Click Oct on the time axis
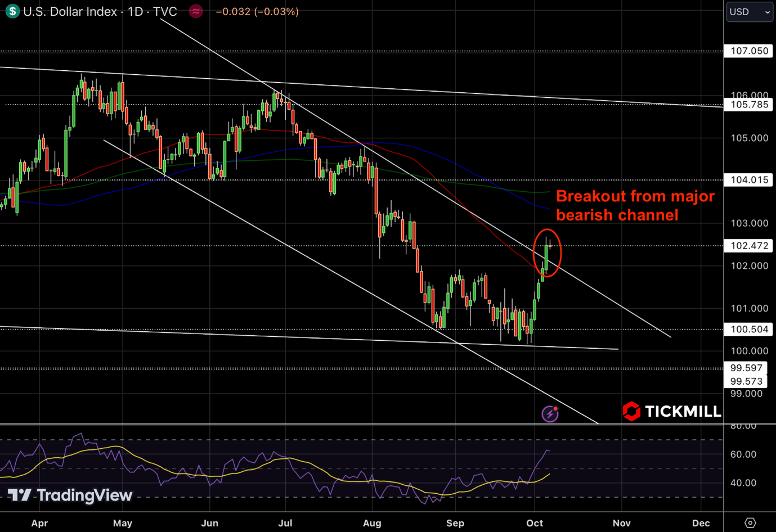This screenshot has width=776, height=532. pyautogui.click(x=535, y=524)
